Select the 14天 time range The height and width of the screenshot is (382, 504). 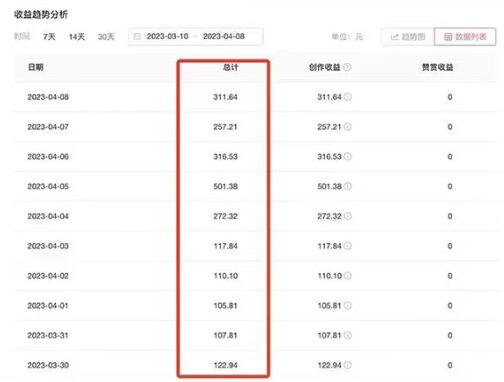coord(77,37)
